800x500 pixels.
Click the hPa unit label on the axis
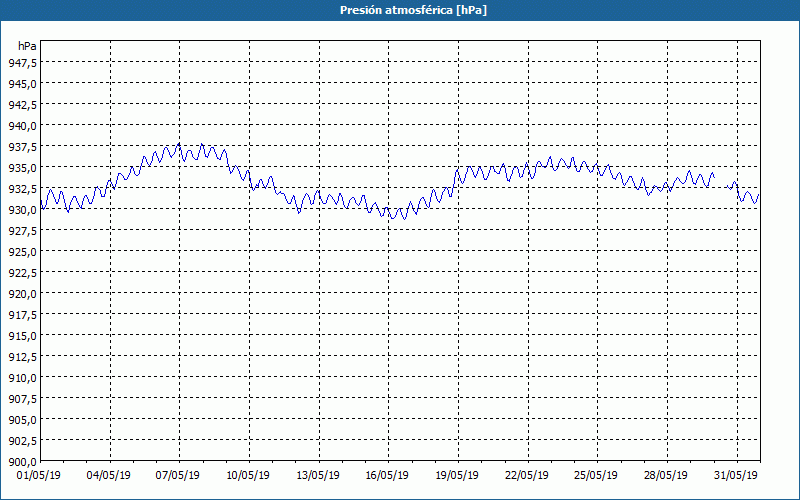pos(27,46)
